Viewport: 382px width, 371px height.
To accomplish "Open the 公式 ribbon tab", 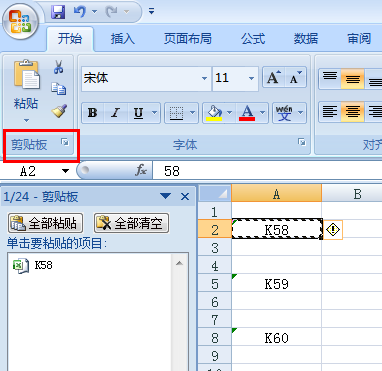I will tap(253, 39).
